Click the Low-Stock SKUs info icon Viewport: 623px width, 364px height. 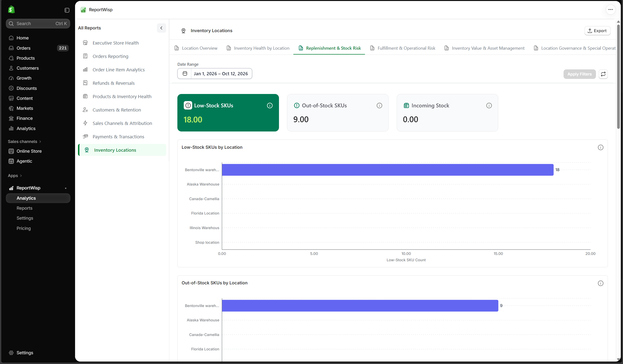point(270,105)
